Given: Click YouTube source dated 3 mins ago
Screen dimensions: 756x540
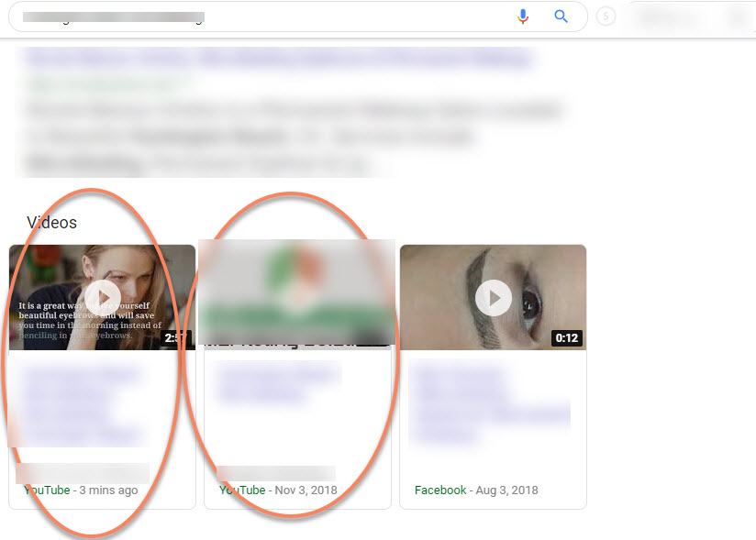Looking at the screenshot, I should [81, 490].
